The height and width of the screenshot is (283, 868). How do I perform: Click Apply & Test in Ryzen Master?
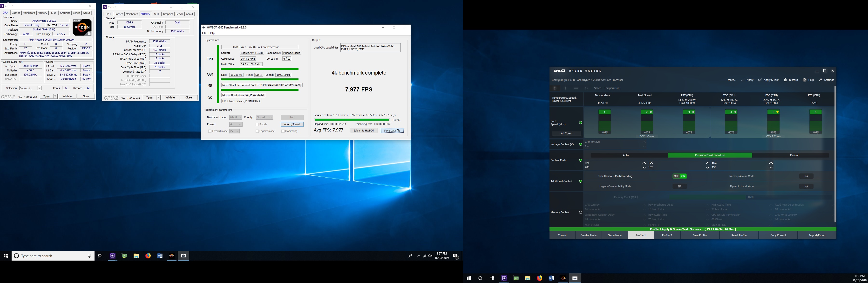(769, 80)
